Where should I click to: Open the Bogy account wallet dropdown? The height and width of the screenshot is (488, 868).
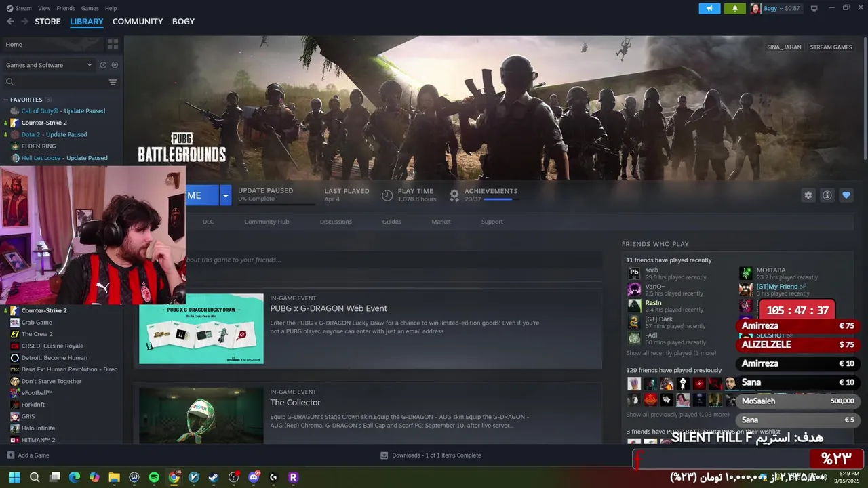pyautogui.click(x=781, y=9)
